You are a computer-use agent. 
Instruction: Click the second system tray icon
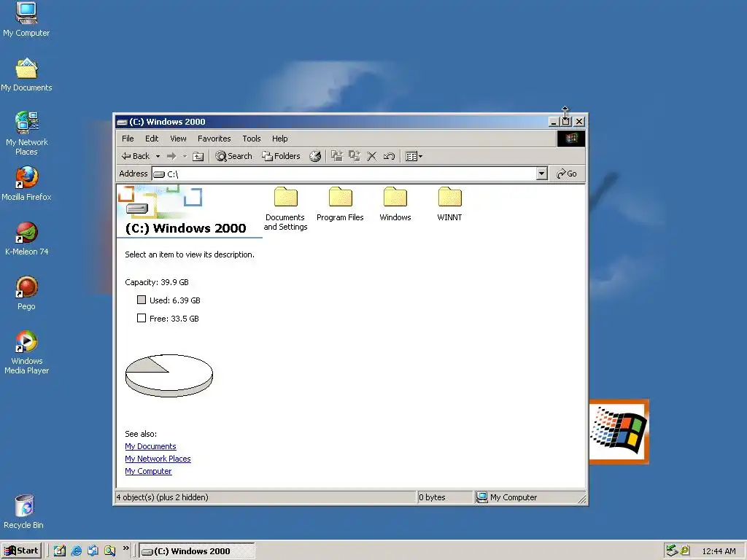point(684,551)
